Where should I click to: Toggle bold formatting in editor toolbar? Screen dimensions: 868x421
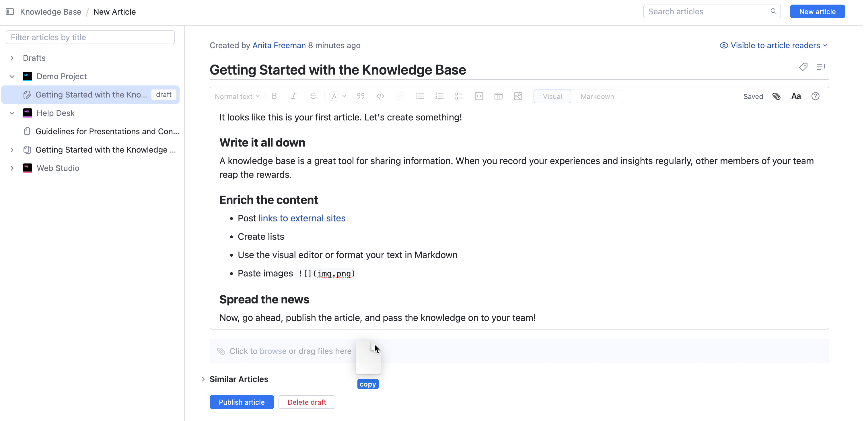pos(274,96)
